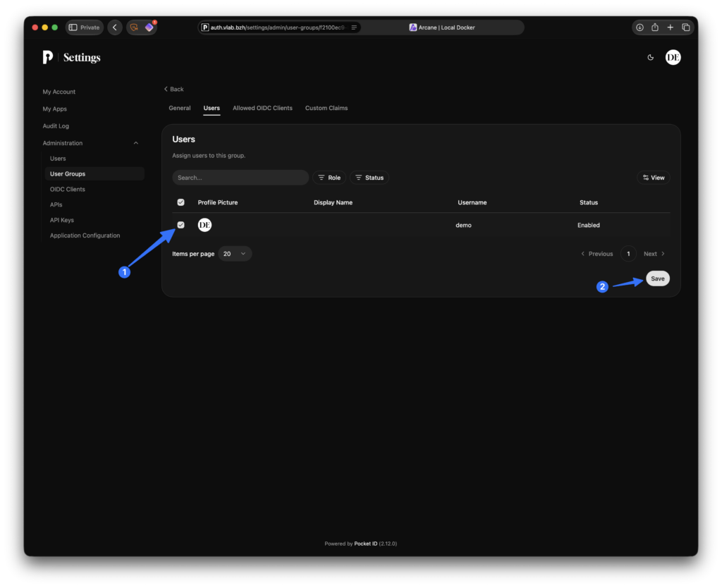This screenshot has width=722, height=588.
Task: Click the Pocket ID footer link
Action: [366, 544]
